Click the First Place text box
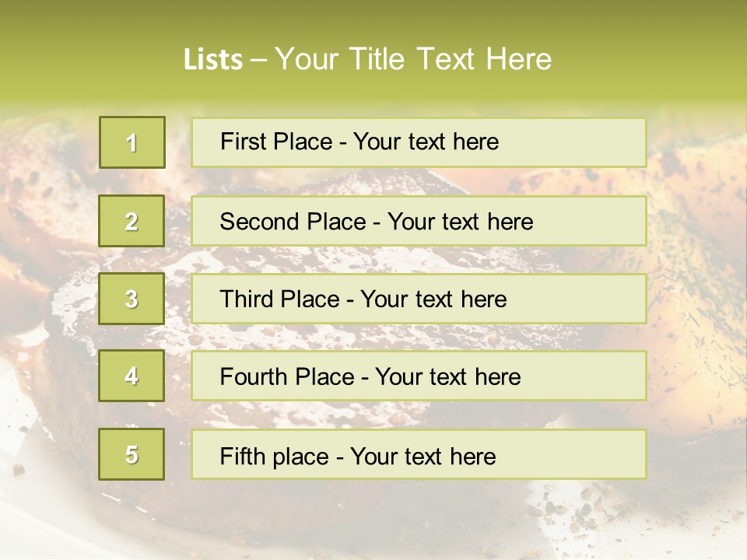The height and width of the screenshot is (560, 747). tap(419, 142)
